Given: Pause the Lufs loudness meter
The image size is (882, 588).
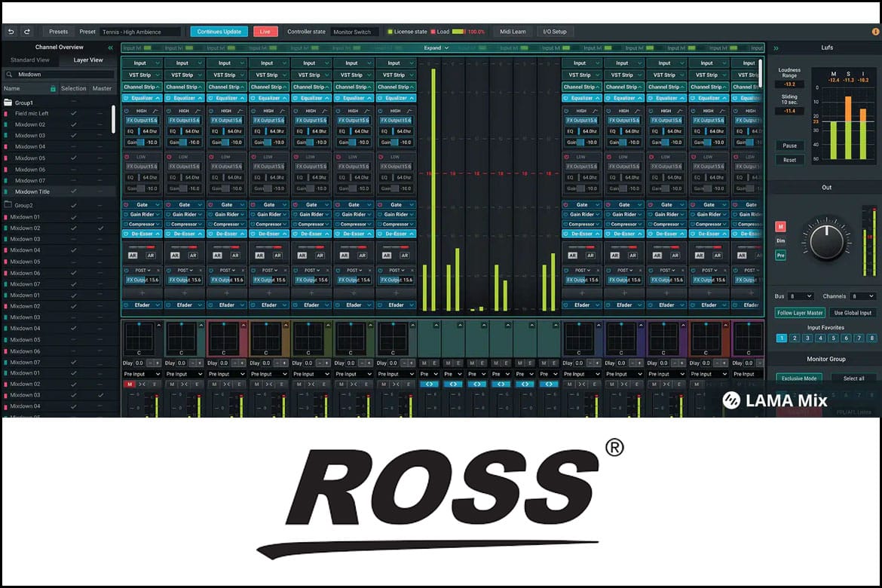Looking at the screenshot, I should tap(789, 145).
